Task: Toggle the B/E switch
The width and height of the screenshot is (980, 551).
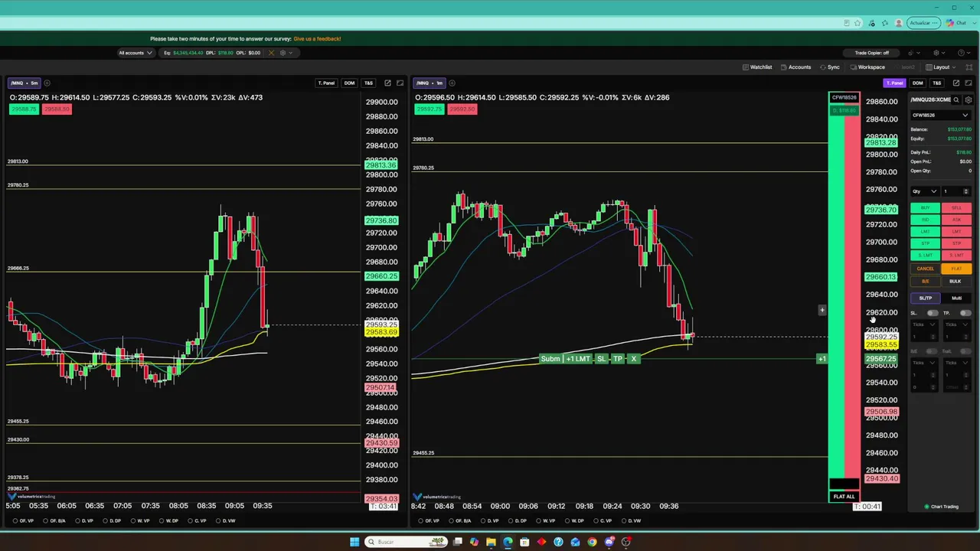Action: pyautogui.click(x=933, y=351)
